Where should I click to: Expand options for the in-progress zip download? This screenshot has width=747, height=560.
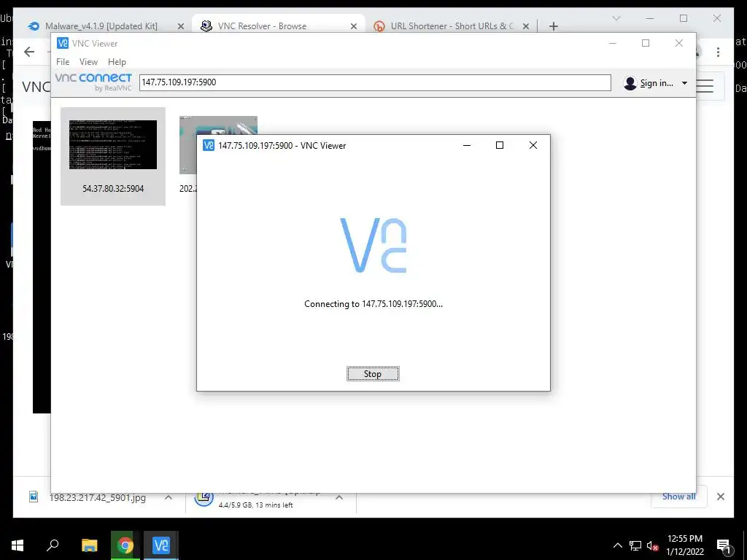(338, 497)
